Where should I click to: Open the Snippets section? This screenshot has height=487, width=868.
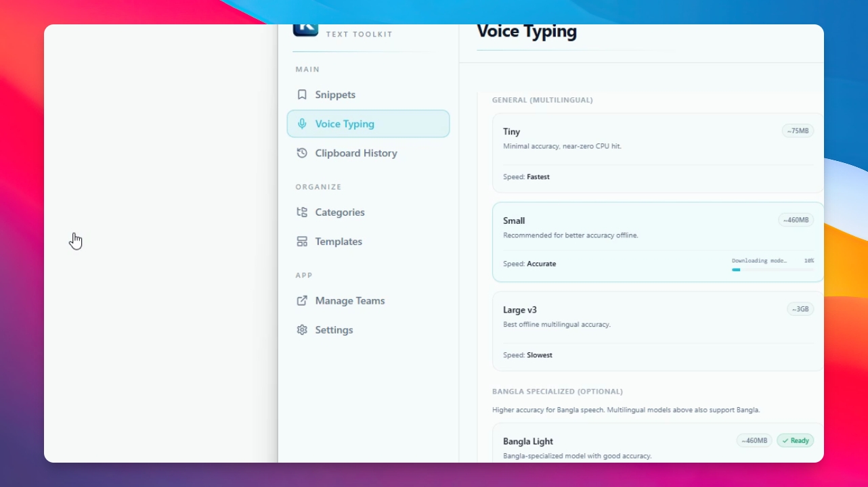tap(368, 95)
